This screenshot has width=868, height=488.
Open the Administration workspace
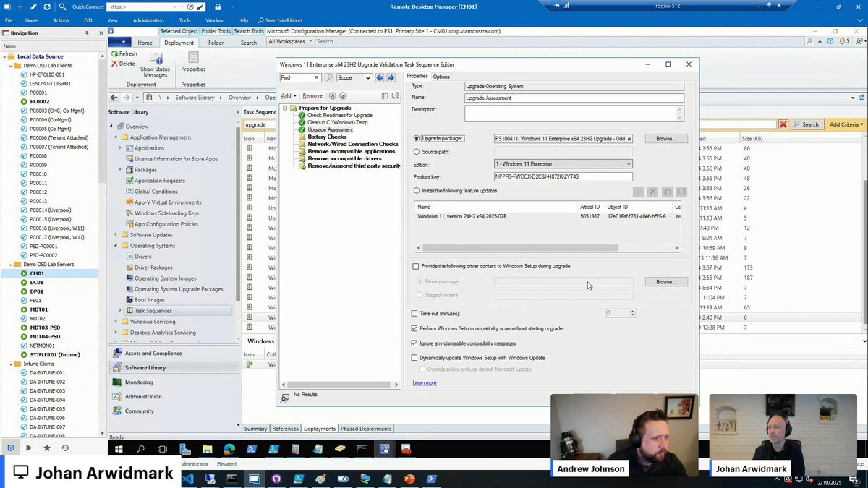143,396
